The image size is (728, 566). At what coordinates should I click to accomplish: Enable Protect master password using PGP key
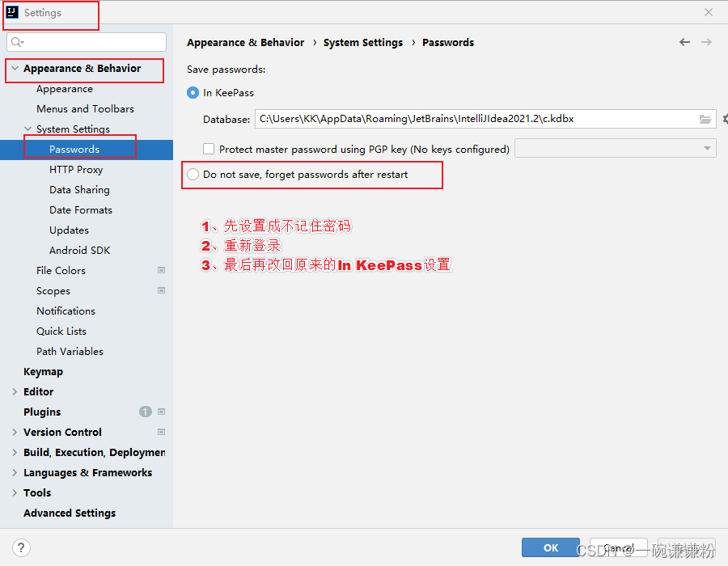(x=209, y=149)
